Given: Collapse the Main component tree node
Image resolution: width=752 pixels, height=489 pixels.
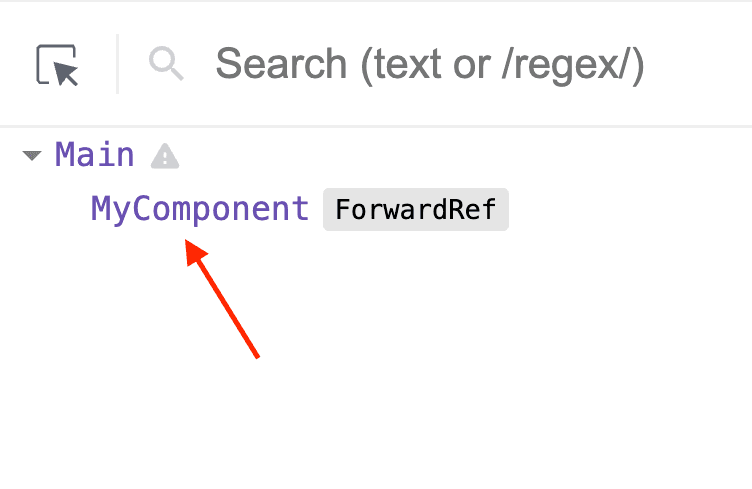Looking at the screenshot, I should pyautogui.click(x=32, y=156).
